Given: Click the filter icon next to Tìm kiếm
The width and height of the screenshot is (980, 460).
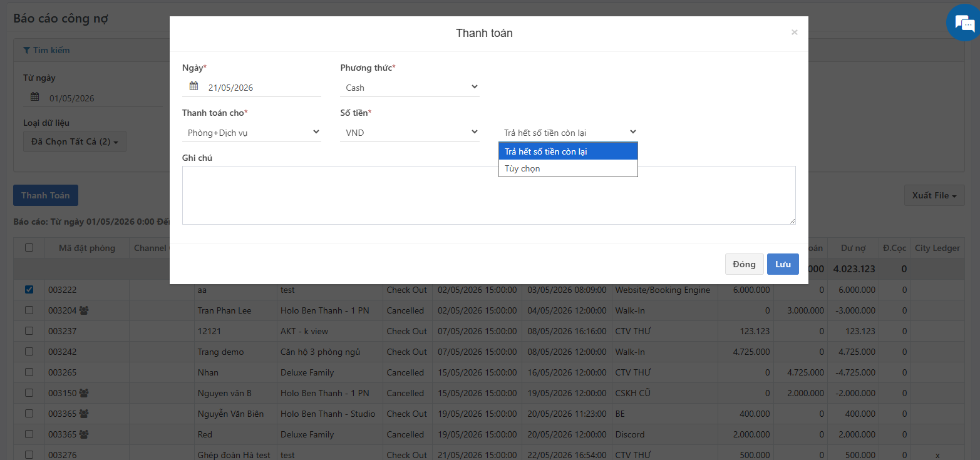Looking at the screenshot, I should [x=27, y=50].
